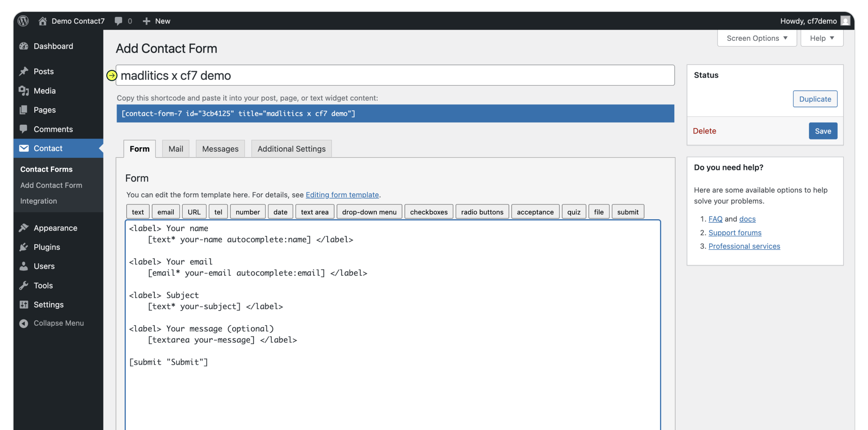
Task: Insert a tel tag
Action: click(x=218, y=212)
